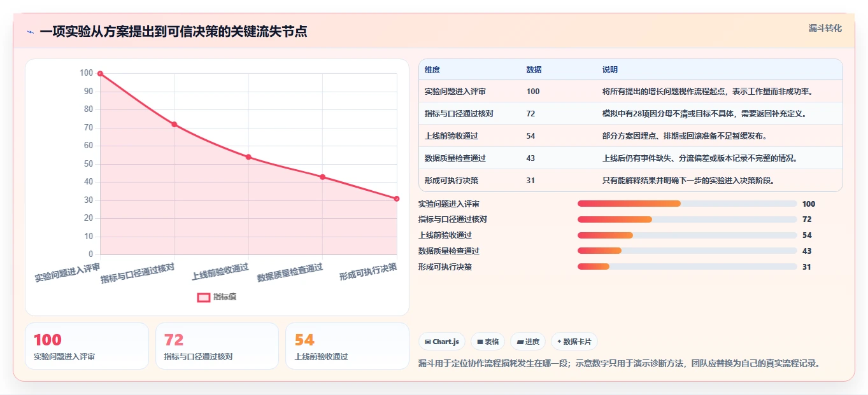Click the 31 value in the table

click(x=531, y=180)
